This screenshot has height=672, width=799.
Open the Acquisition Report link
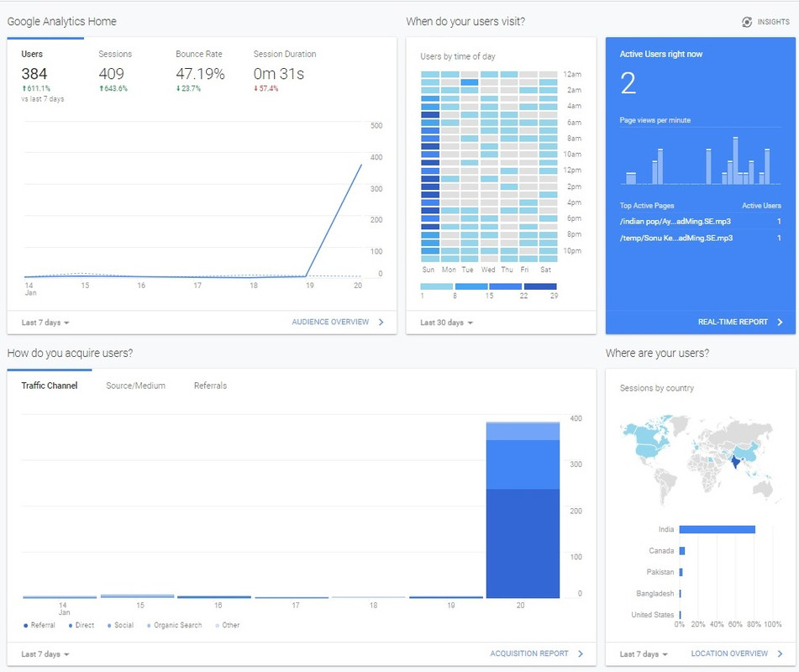tap(529, 654)
